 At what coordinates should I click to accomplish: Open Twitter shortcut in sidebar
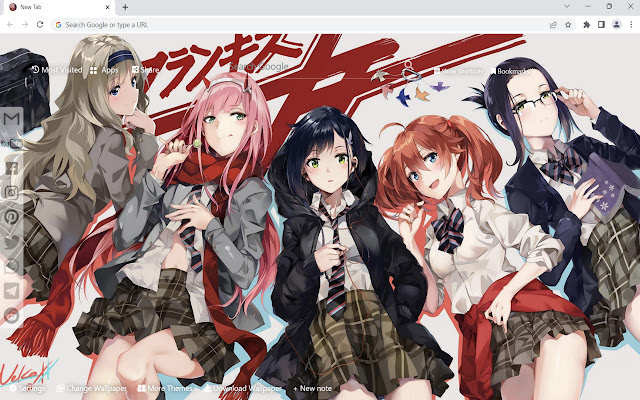(x=11, y=242)
